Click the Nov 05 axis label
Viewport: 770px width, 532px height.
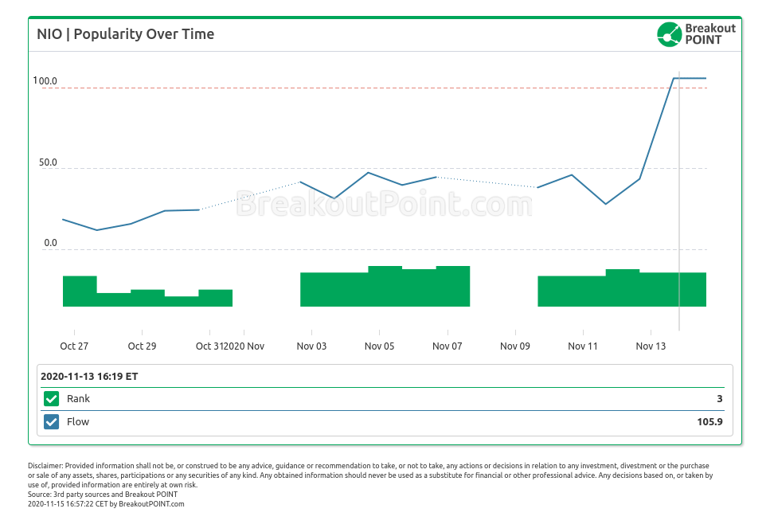coord(379,346)
